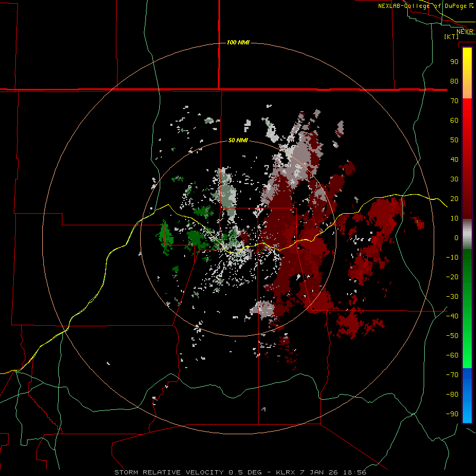Click the -90 scale label
Screen dimensions: 476x476
(x=452, y=414)
